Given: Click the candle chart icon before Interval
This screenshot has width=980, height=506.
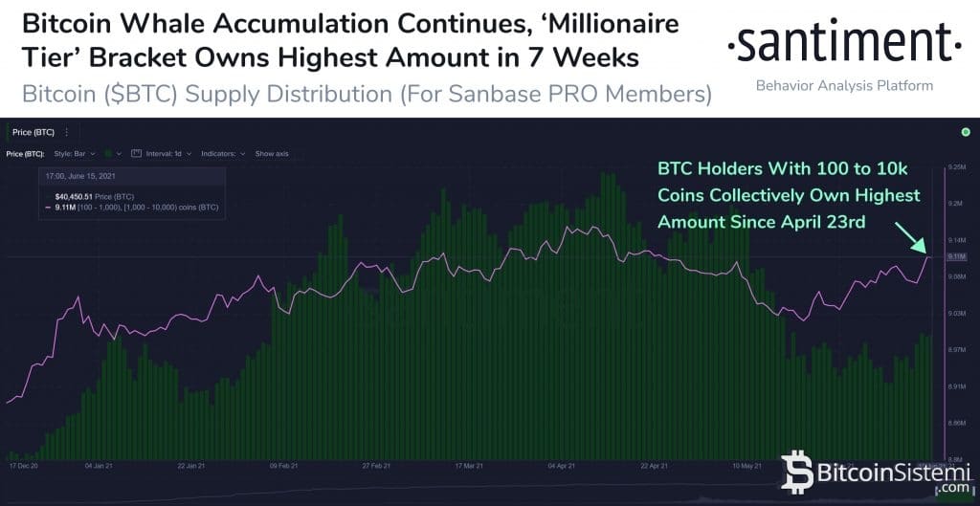Looking at the screenshot, I should (137, 153).
